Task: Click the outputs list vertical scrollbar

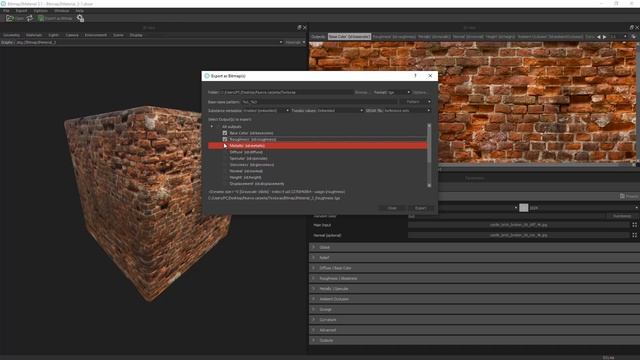Action: tap(429, 155)
